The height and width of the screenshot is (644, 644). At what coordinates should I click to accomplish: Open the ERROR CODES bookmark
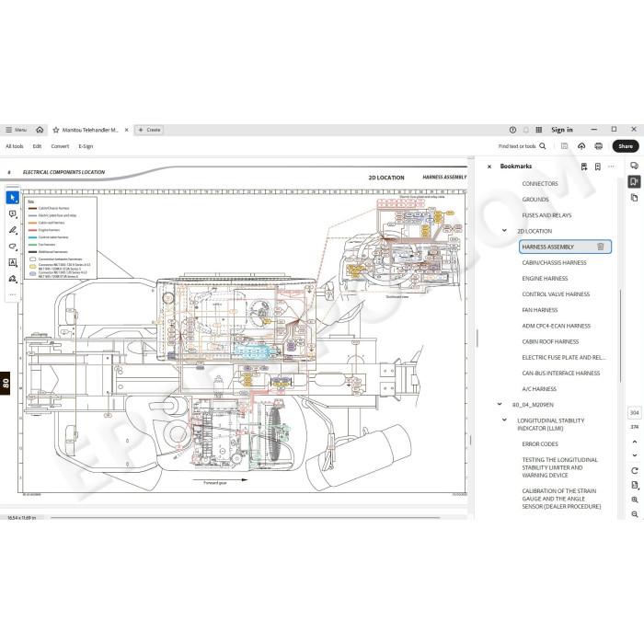tap(540, 444)
